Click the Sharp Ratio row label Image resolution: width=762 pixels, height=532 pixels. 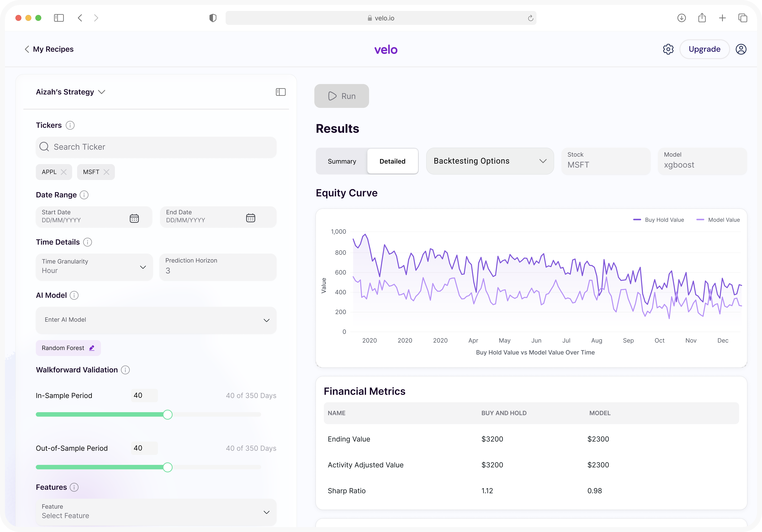click(347, 491)
